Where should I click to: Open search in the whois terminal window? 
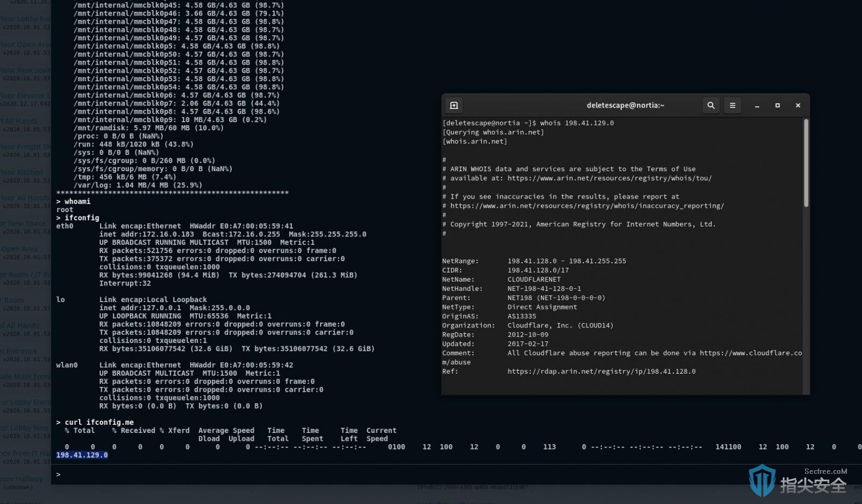[711, 106]
